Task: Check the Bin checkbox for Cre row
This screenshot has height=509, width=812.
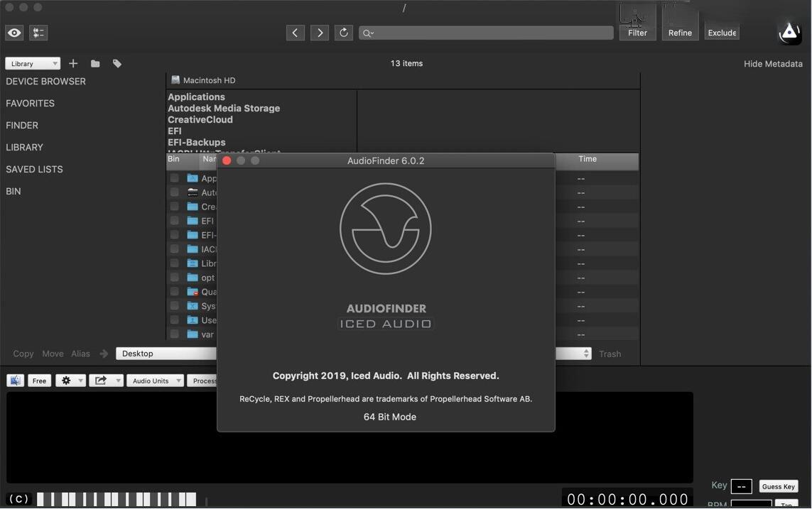Action: click(175, 207)
